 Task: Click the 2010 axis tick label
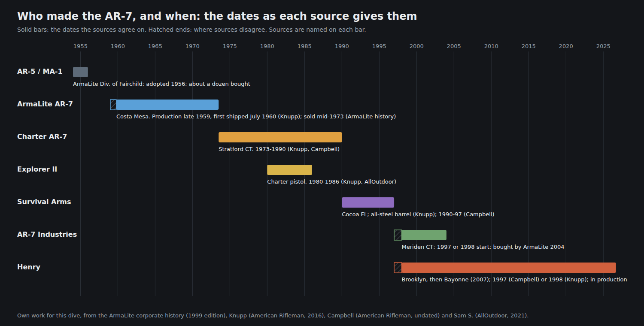[x=491, y=46]
